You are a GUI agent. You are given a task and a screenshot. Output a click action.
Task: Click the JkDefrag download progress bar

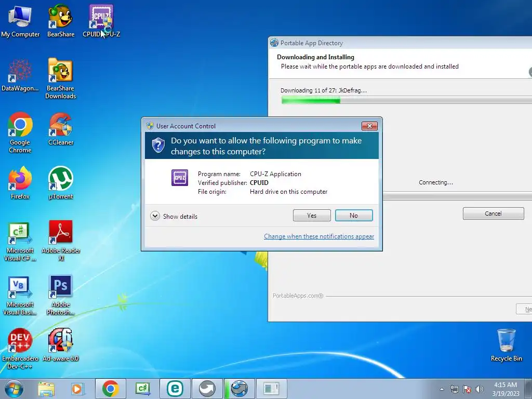[x=406, y=100]
